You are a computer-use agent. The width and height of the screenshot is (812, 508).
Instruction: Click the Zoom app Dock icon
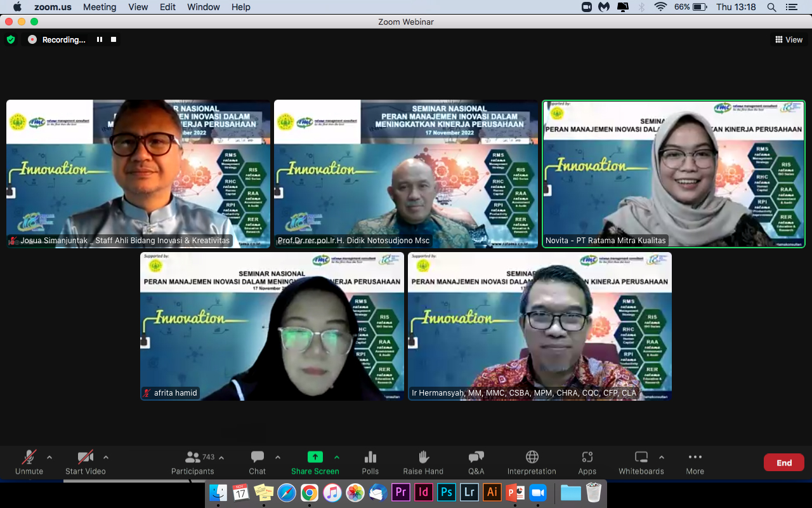[x=538, y=492]
